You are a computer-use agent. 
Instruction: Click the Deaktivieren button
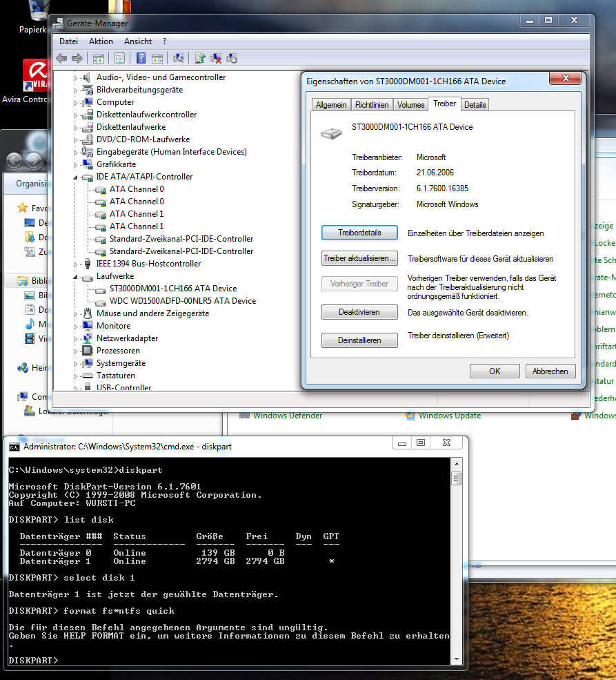(359, 312)
